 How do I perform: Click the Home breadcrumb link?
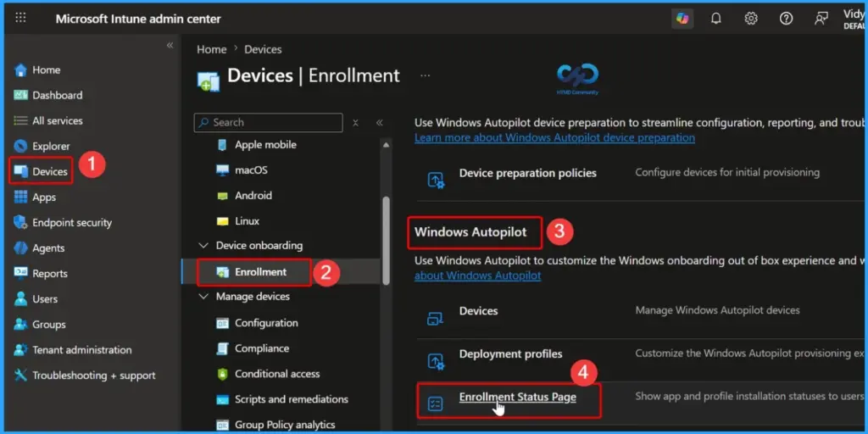coord(211,49)
